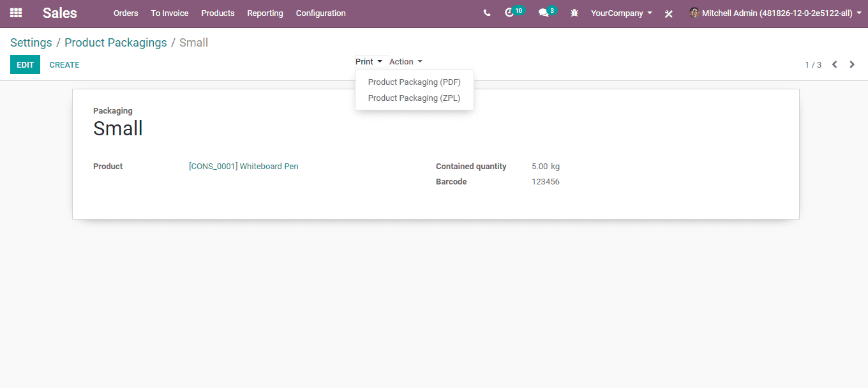Click the EDIT button
This screenshot has width=868, height=388.
(25, 64)
